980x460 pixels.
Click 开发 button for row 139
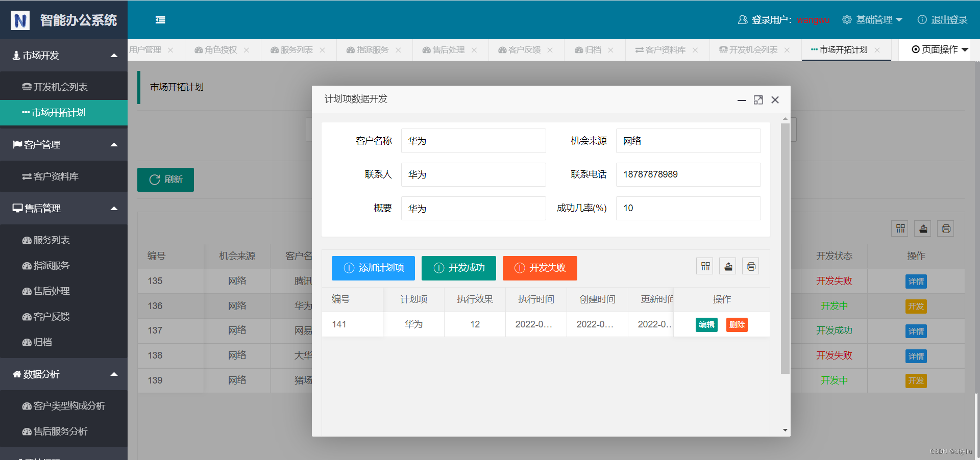pos(916,381)
